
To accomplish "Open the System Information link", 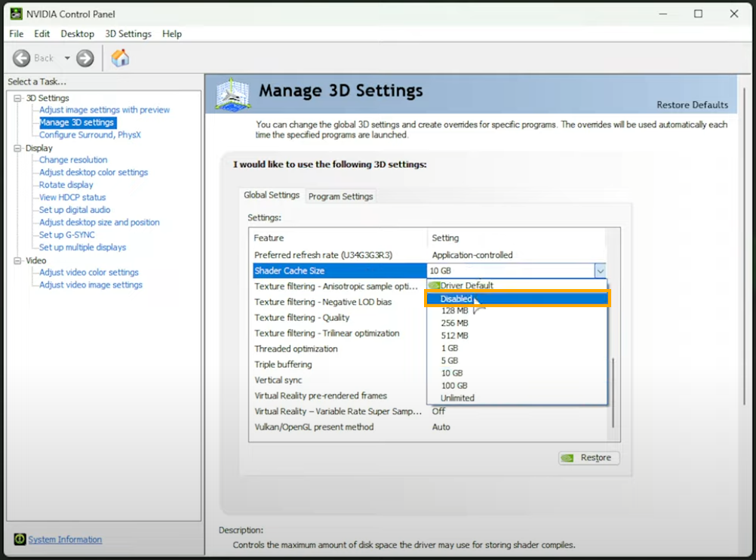I will (x=65, y=540).
